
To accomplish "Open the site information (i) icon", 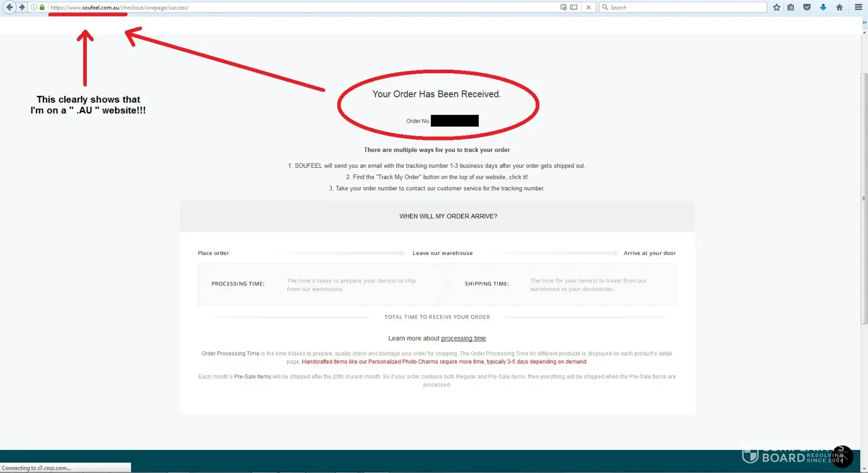I will click(34, 7).
